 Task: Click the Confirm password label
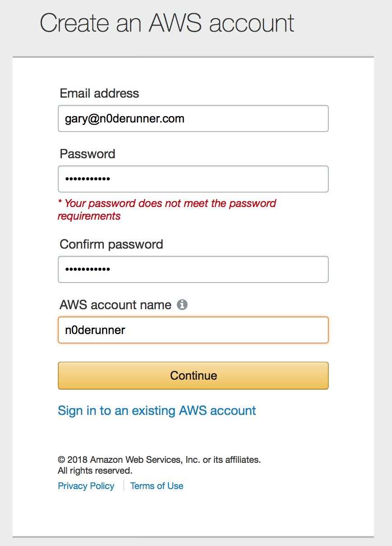pos(112,245)
